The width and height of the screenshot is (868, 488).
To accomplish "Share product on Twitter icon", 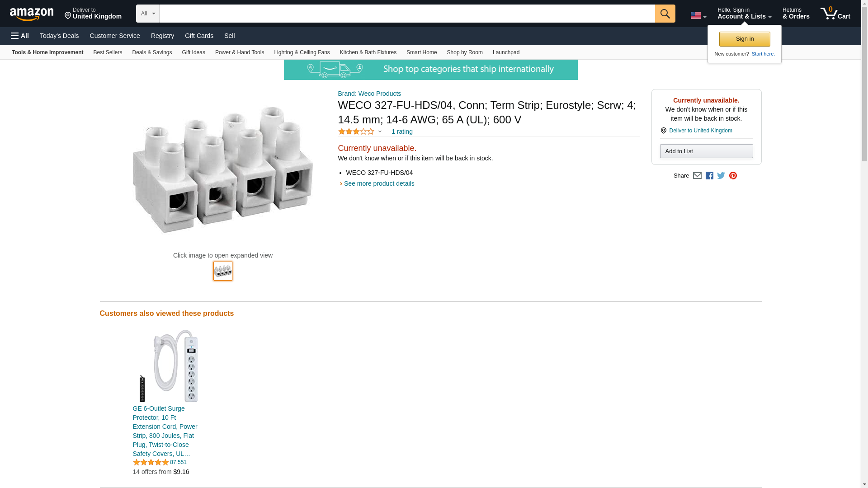I will pyautogui.click(x=721, y=176).
